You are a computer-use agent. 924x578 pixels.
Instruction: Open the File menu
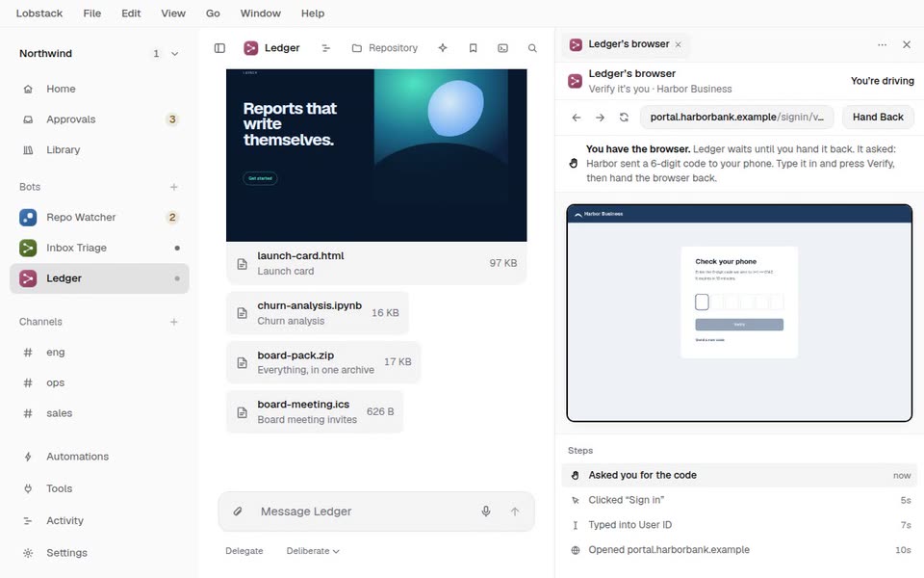[92, 13]
